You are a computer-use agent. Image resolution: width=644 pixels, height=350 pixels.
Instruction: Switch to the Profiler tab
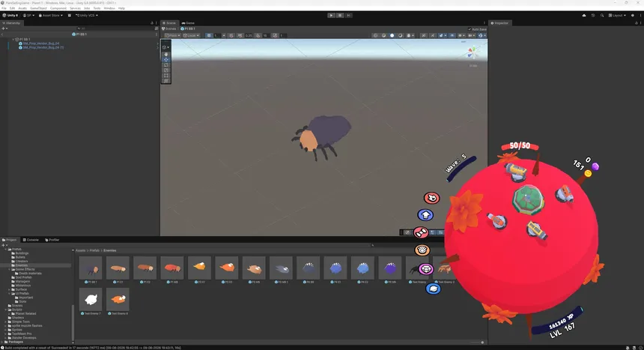52,240
